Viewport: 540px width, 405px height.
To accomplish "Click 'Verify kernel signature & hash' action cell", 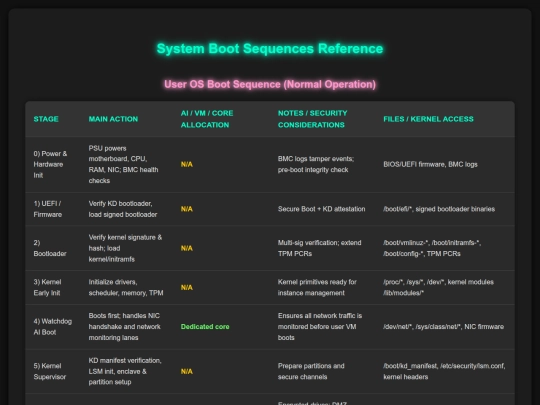I will (125, 248).
